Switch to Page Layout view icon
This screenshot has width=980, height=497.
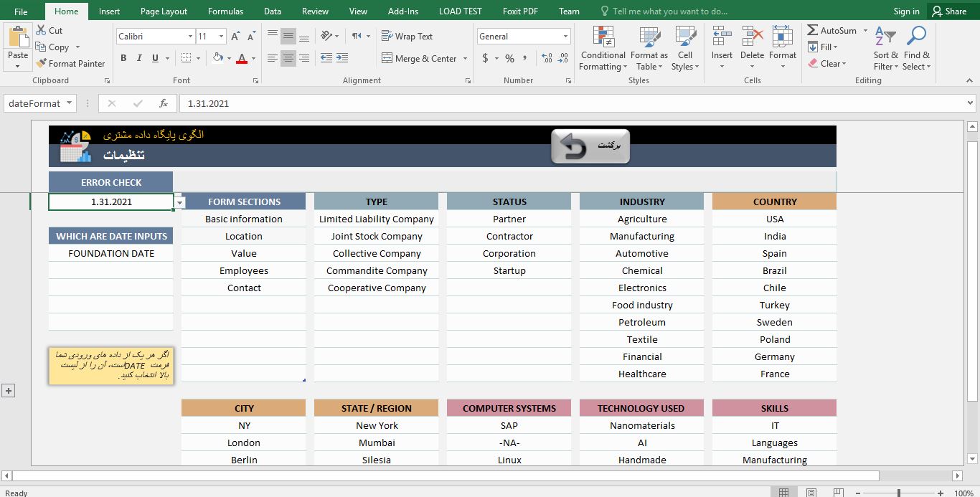click(x=811, y=493)
